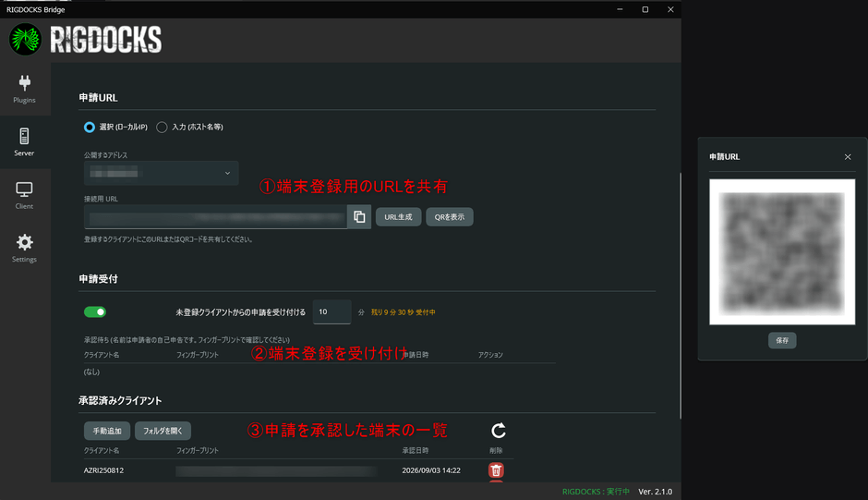Close the 申請URL QR panel

(x=848, y=157)
